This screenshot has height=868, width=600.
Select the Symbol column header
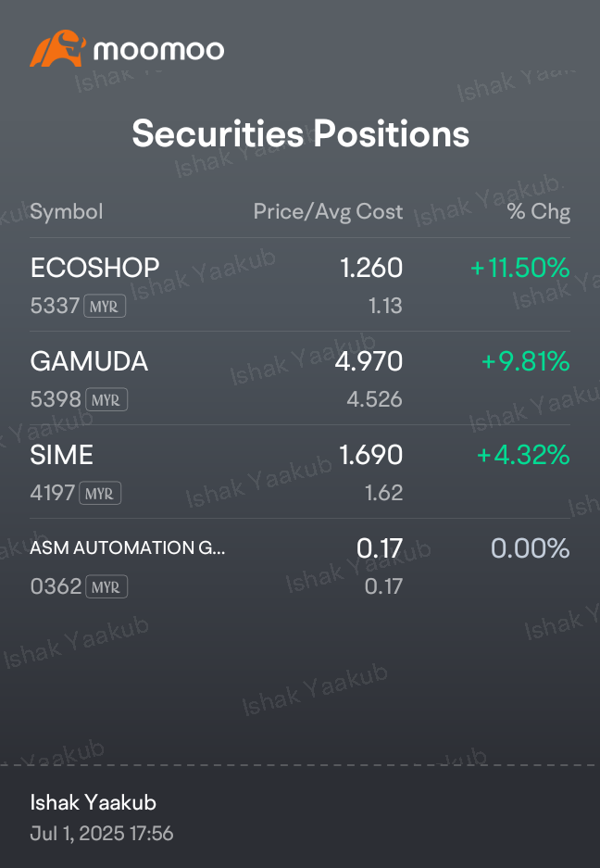click(67, 211)
